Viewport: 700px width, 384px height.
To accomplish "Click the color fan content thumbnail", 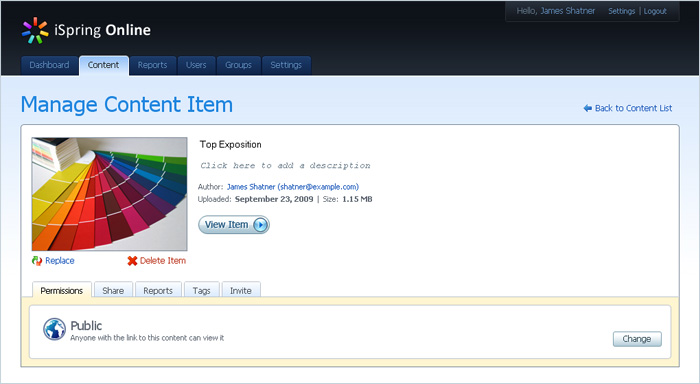I will tap(109, 194).
